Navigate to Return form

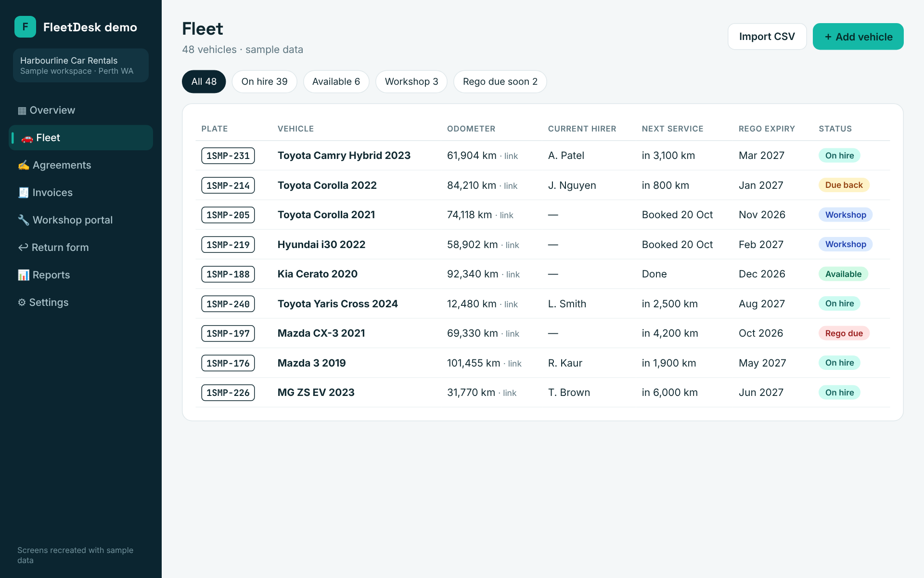pyautogui.click(x=81, y=248)
